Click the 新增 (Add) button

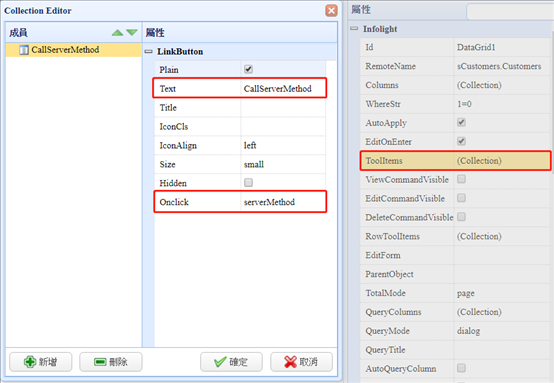(41, 362)
